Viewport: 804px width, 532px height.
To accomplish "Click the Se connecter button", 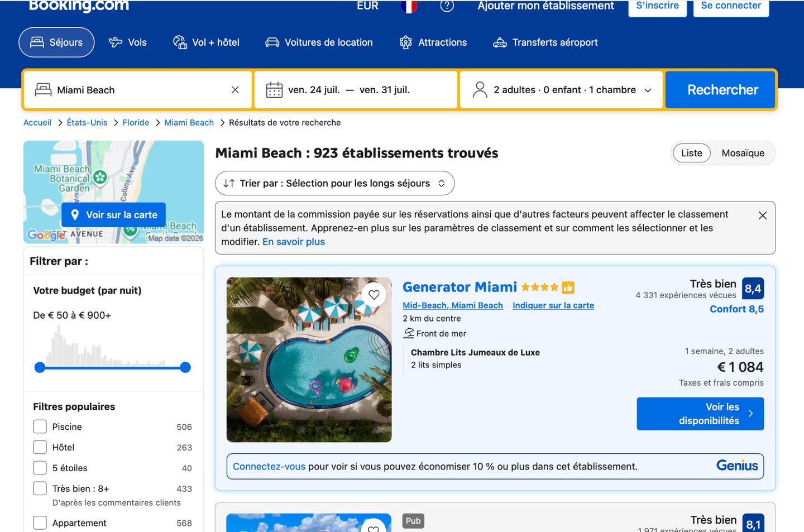I will point(731,7).
